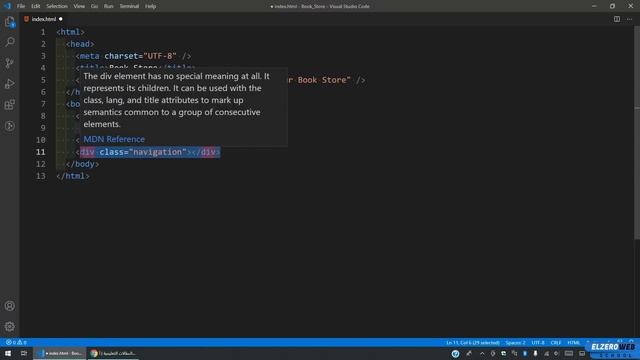Click the <head> tag on line 2

click(x=80, y=44)
